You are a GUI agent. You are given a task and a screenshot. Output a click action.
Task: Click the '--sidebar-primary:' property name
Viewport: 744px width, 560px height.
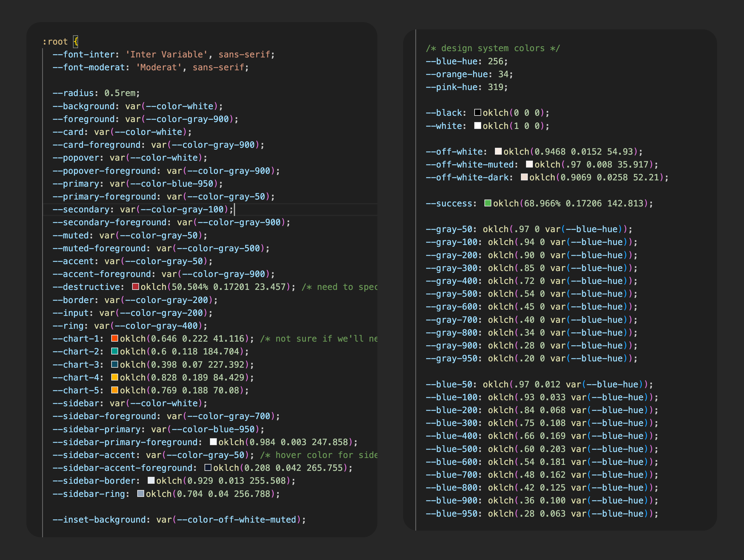(x=99, y=430)
